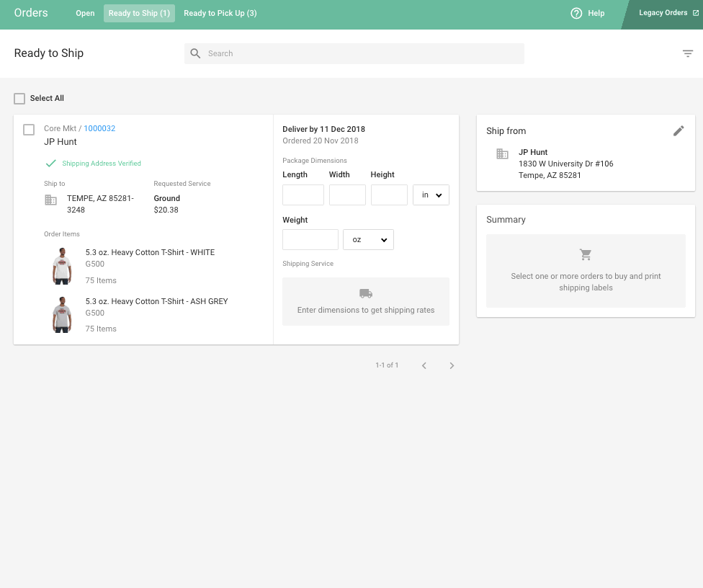Go to previous page arrow
Viewport: 703px width, 588px height.
(424, 365)
